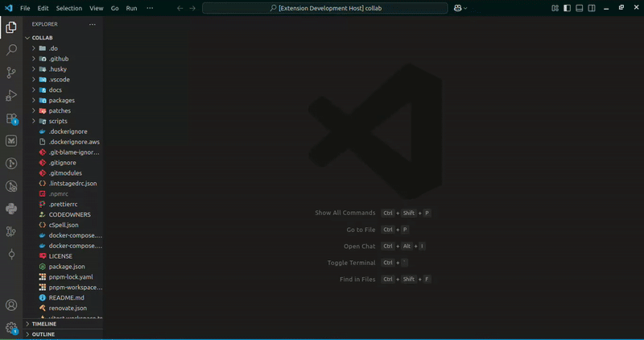Screen dimensions: 644x340
Task: Click the Copilot chat icon in title bar
Action: click(x=457, y=8)
